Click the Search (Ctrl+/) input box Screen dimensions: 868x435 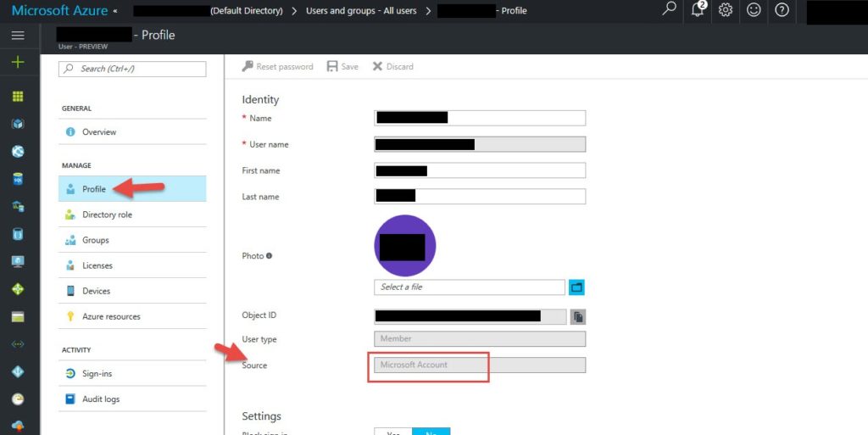click(x=133, y=69)
